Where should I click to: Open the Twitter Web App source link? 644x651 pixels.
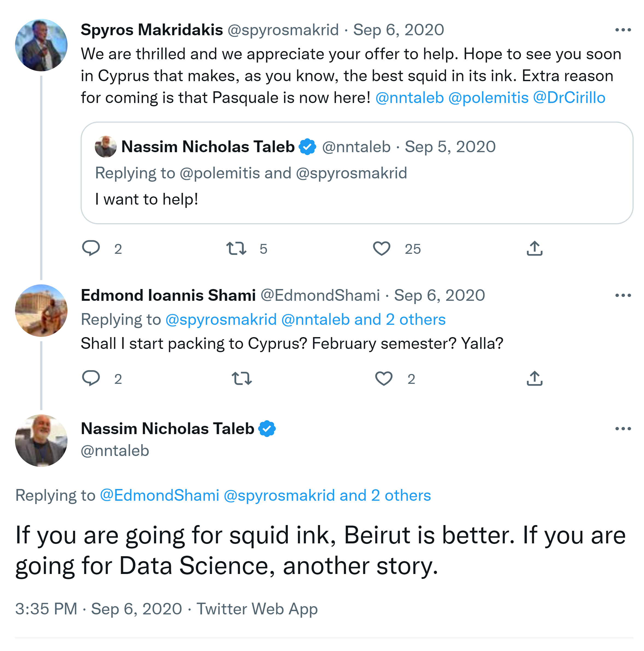[257, 609]
